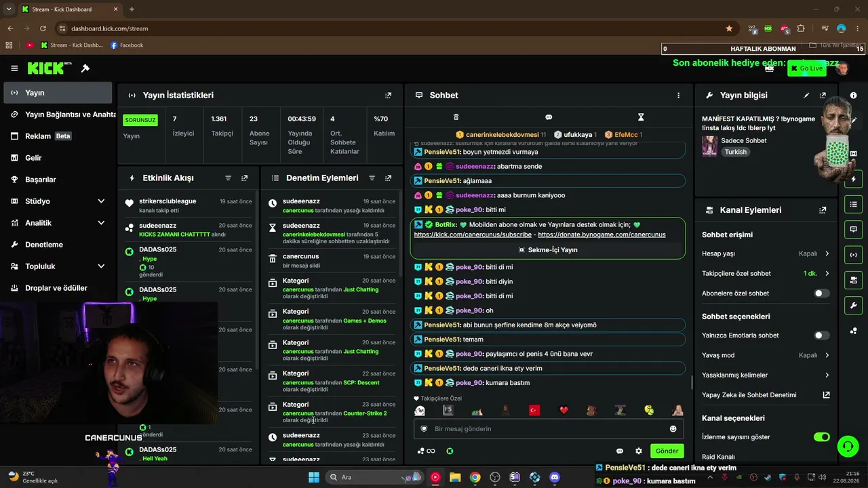The image size is (868, 488).
Task: Click the wrench icon in right sidebar
Action: point(853,305)
